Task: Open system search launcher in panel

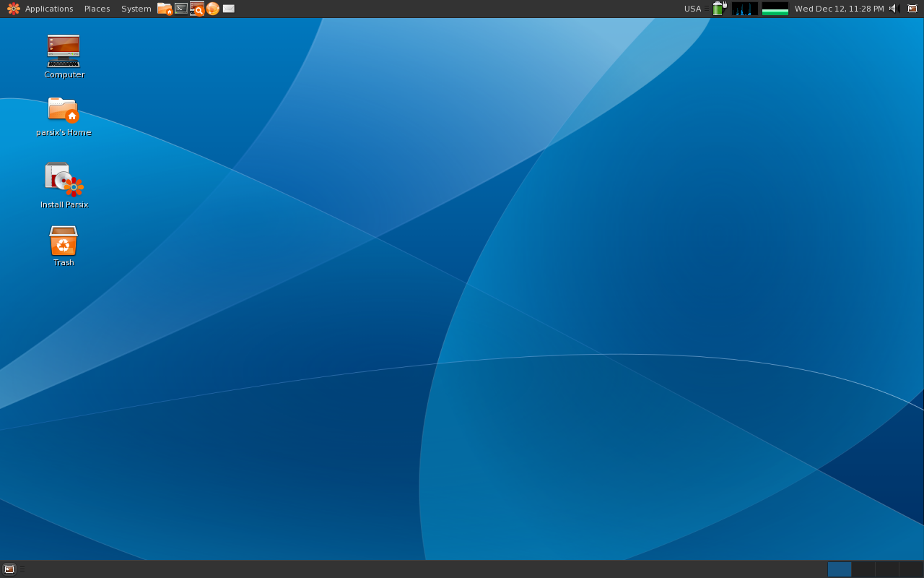Action: point(197,9)
